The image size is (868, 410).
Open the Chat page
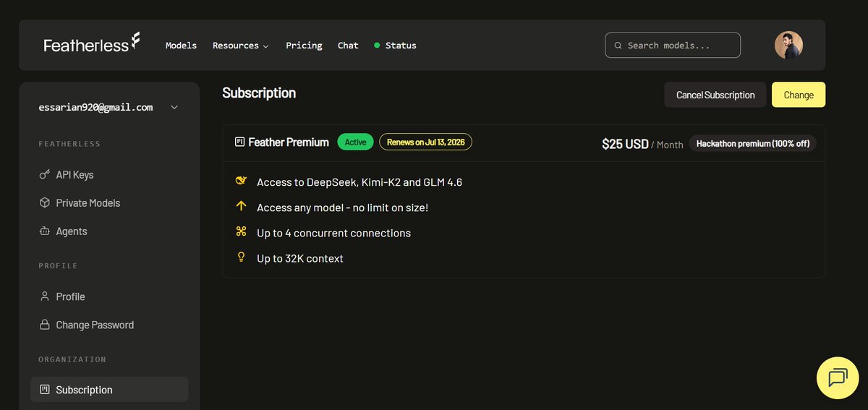point(348,45)
